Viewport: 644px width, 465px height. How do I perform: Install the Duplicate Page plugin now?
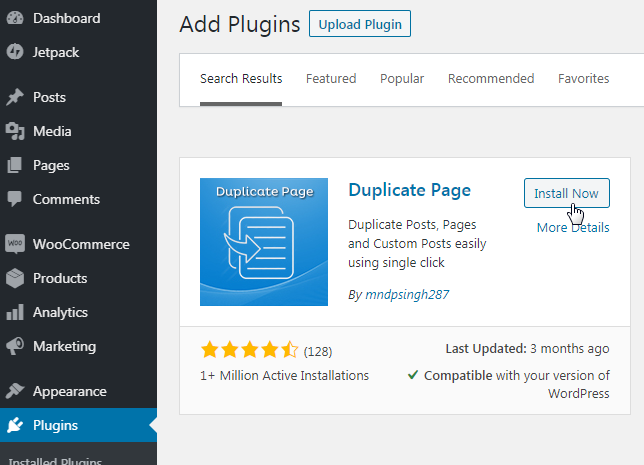tap(566, 193)
